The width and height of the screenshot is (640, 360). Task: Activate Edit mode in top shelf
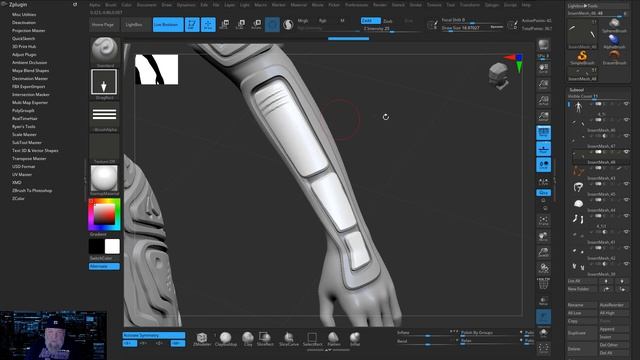(192, 24)
